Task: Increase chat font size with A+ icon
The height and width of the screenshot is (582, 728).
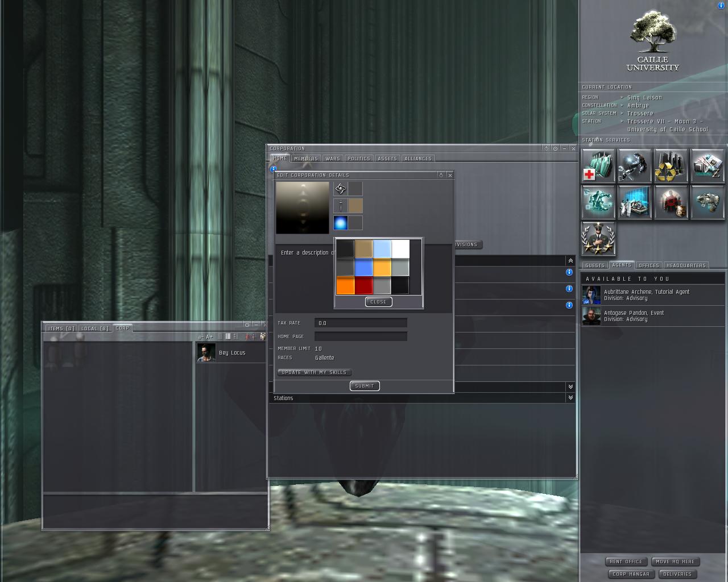Action: (x=210, y=337)
